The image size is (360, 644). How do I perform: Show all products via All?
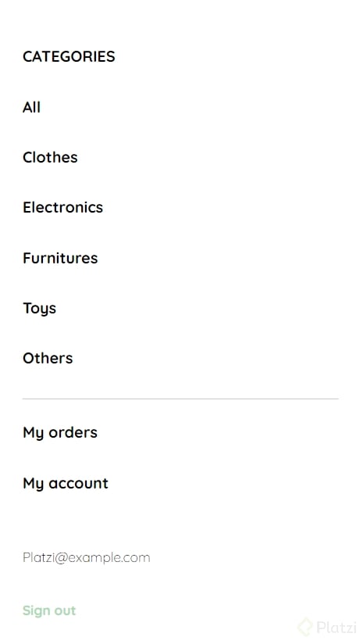click(x=31, y=107)
